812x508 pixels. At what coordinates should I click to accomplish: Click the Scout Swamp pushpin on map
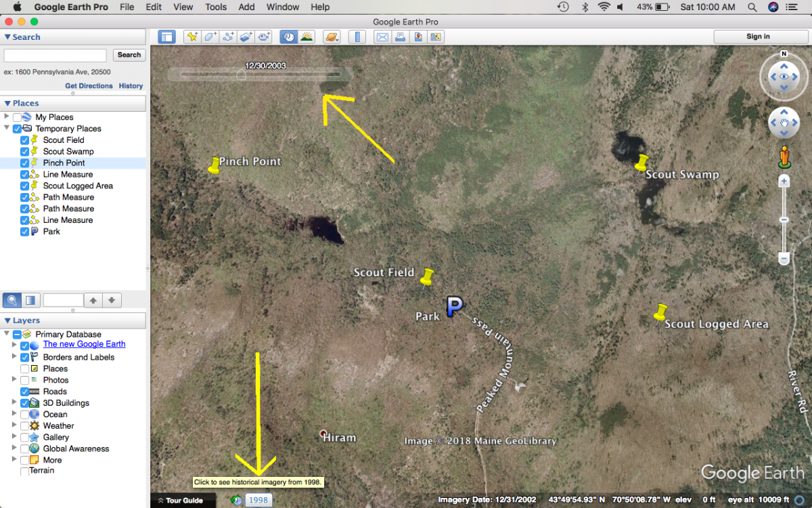point(640,164)
